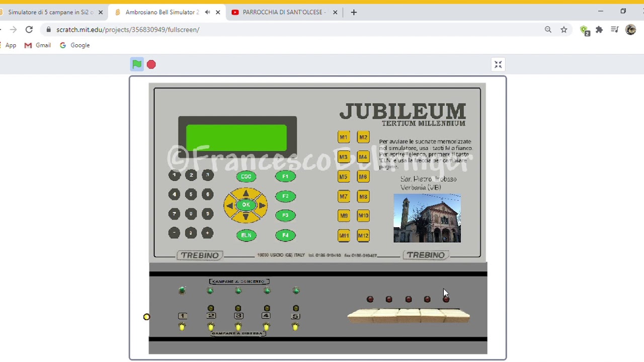
Task: Click the left arrow on the yellow navigation pad
Action: 229,205
